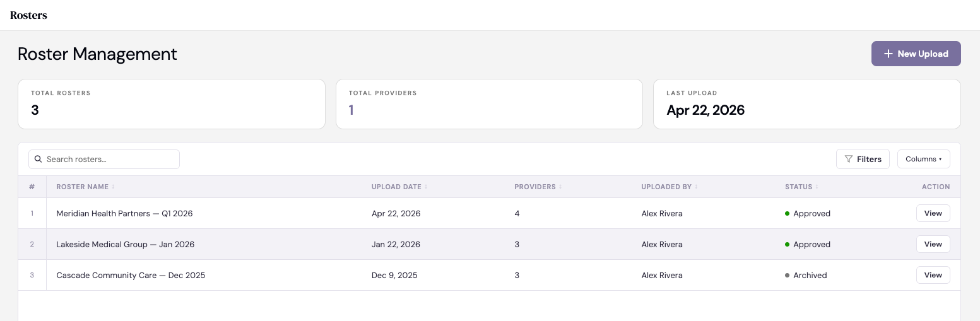The image size is (980, 321).
Task: Click the plus icon in New Upload
Action: pos(888,54)
